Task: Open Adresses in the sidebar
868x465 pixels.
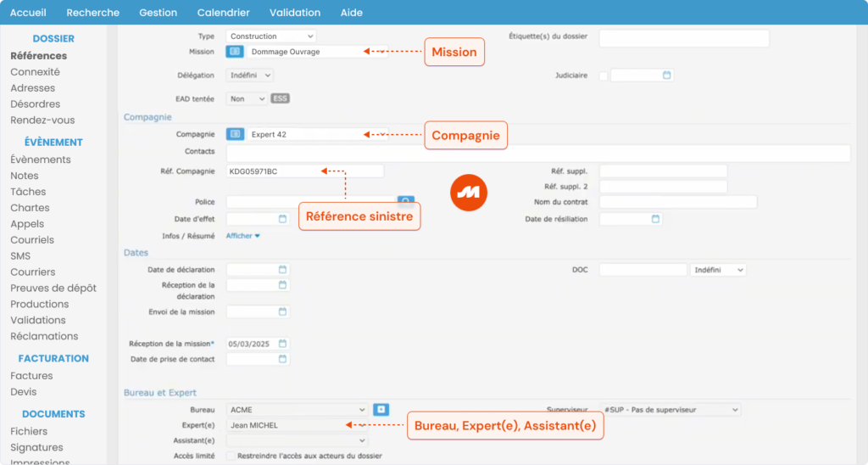Action: 33,87
